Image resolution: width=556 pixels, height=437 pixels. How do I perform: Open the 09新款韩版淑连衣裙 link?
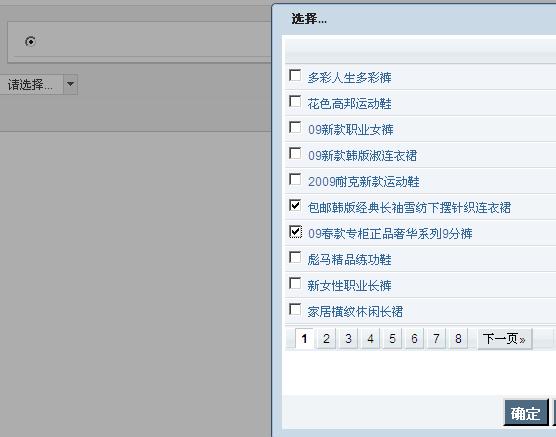point(362,155)
